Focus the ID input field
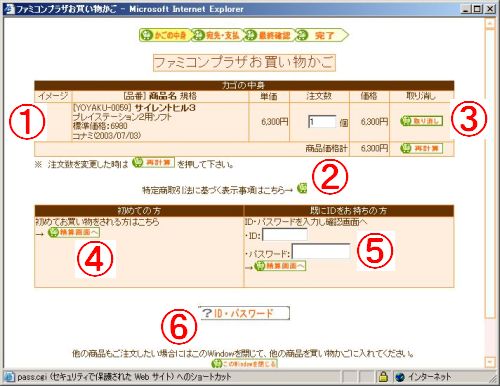Image resolution: width=500 pixels, height=387 pixels. (x=285, y=235)
